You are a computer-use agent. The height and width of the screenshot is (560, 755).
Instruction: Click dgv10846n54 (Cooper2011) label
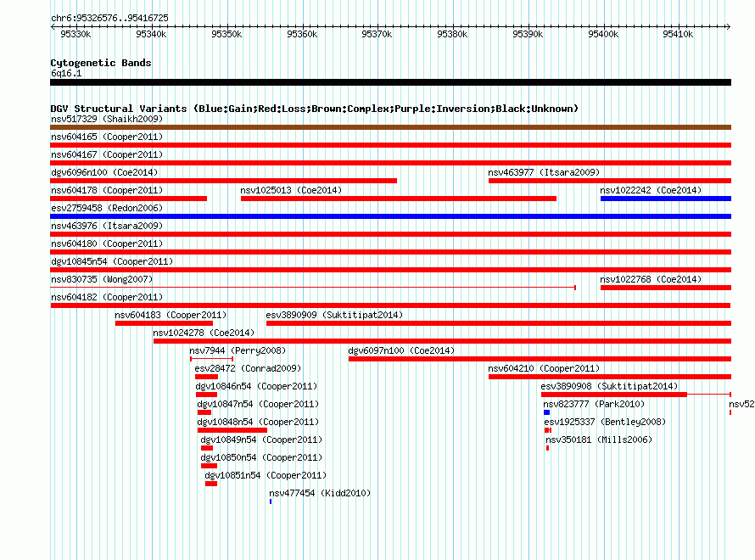coord(256,386)
